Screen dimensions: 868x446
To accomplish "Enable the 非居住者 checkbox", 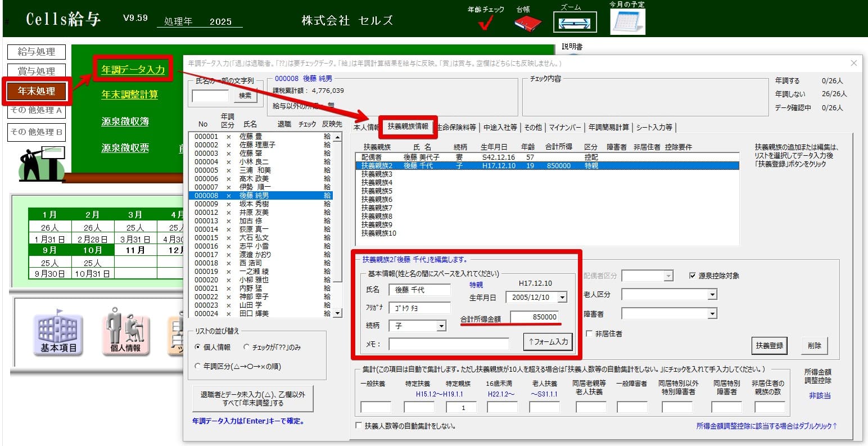I will (x=589, y=333).
